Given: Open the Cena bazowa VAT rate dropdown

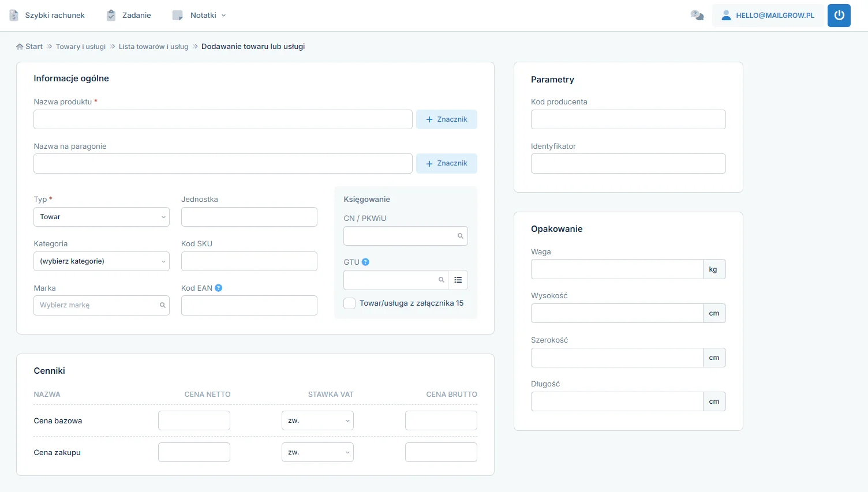Looking at the screenshot, I should [x=317, y=420].
